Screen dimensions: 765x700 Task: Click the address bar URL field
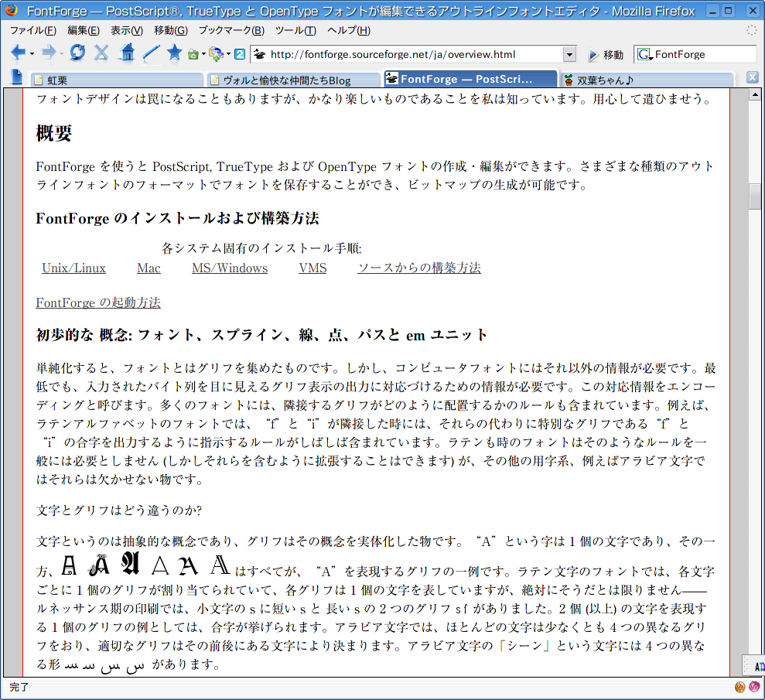pos(414,54)
